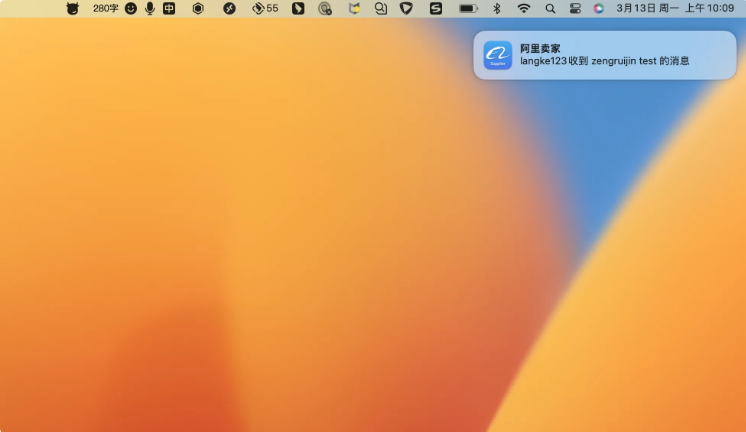Screen dimensions: 746x432
Task: Open the round dark compass-style icon
Action: coord(230,8)
